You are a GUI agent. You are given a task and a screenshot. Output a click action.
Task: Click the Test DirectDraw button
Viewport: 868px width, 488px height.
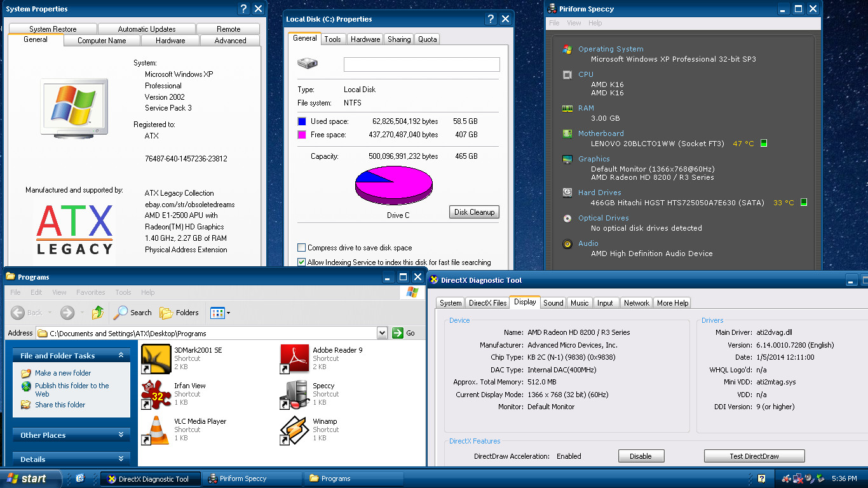(x=754, y=456)
